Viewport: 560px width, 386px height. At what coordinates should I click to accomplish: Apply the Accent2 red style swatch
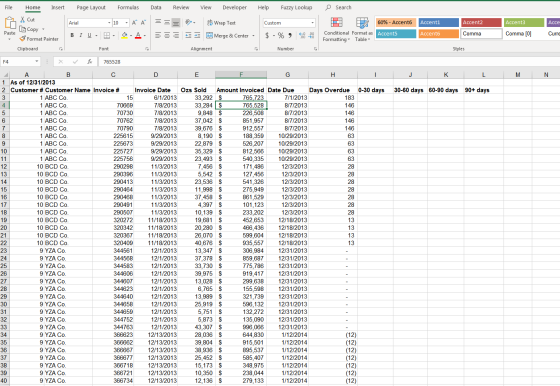pyautogui.click(x=481, y=22)
